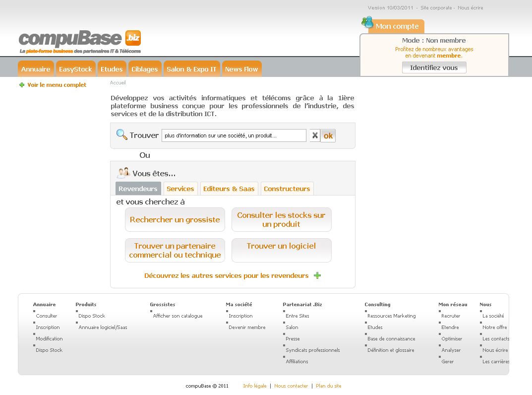Open Devenir membre footer link

click(x=247, y=328)
